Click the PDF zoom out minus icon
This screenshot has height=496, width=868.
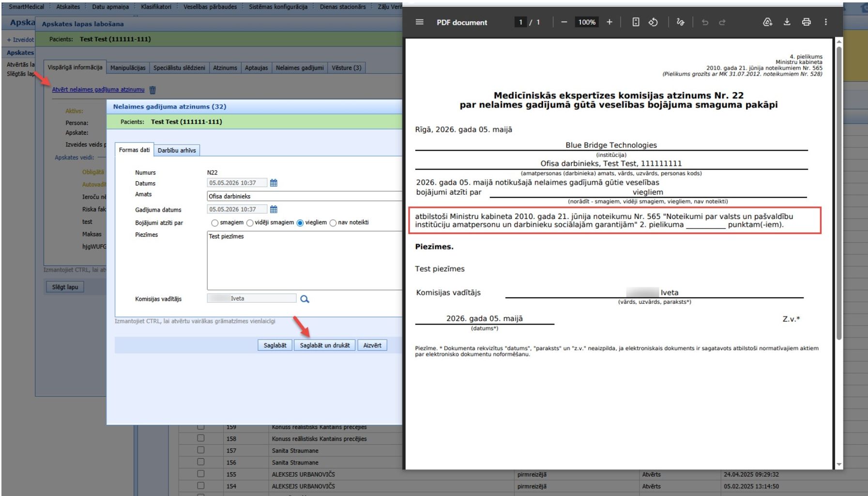pyautogui.click(x=564, y=22)
